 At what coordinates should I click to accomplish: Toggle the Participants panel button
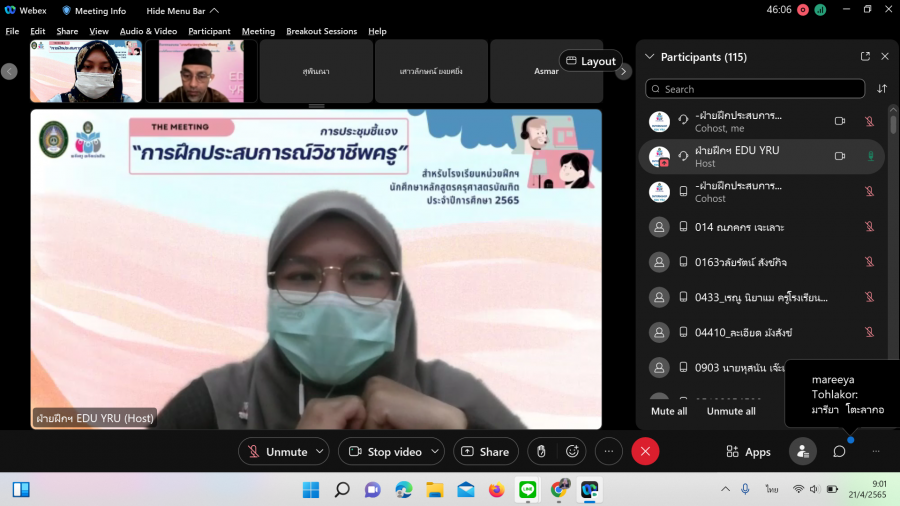802,452
